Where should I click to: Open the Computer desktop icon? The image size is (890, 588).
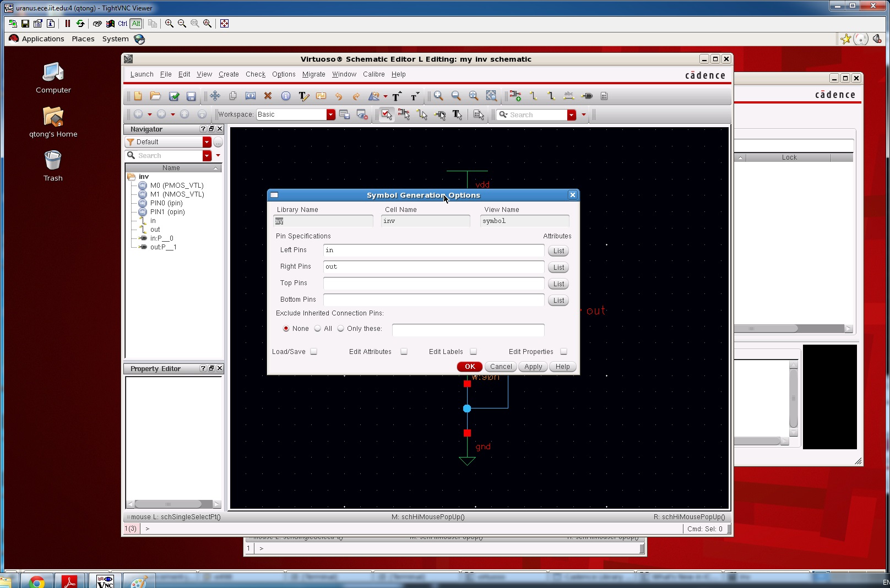[x=53, y=78]
